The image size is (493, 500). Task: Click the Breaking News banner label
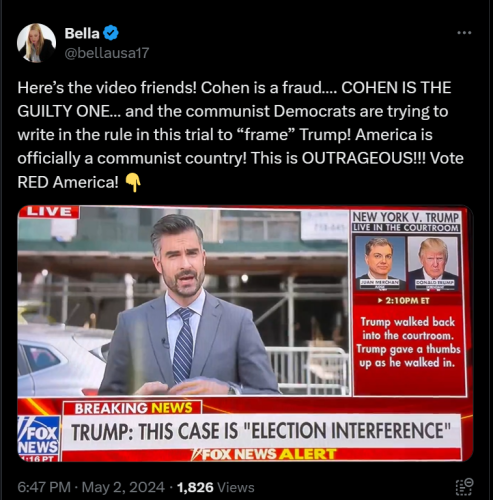[x=133, y=408]
